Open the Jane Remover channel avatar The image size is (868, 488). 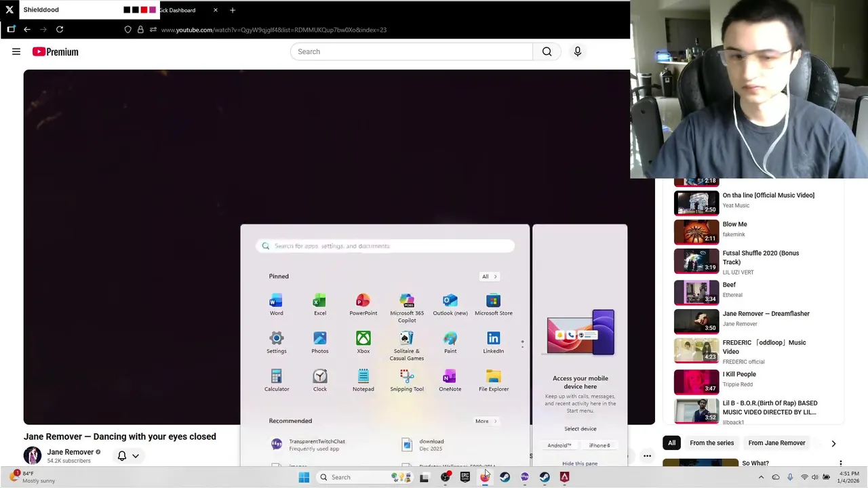(33, 455)
